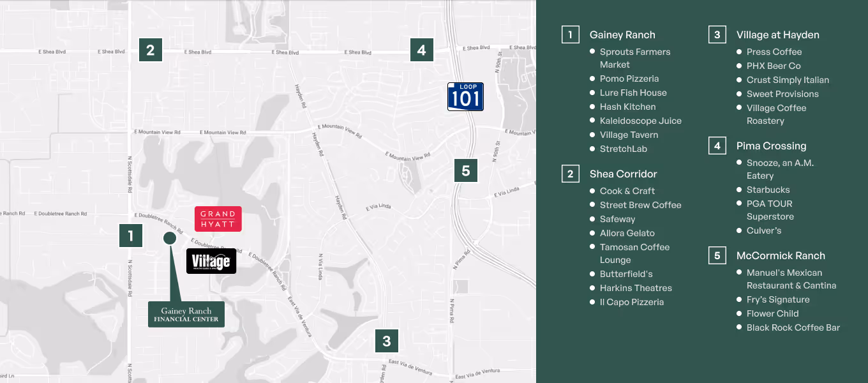Click the Lure Fish House entry
The width and height of the screenshot is (868, 383).
633,93
